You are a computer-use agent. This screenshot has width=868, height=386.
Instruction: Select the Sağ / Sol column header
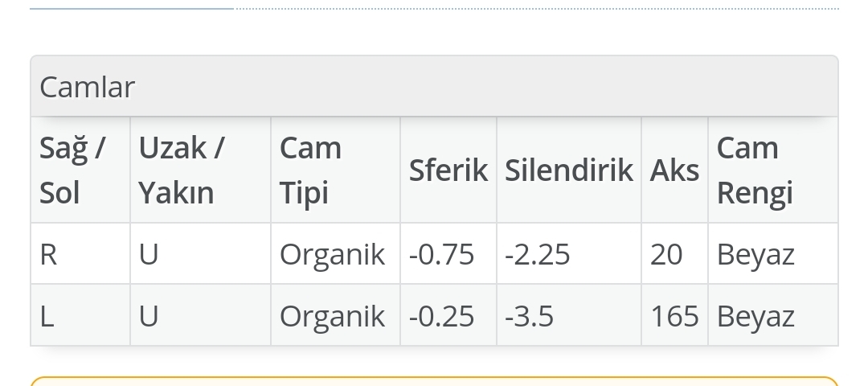(80, 170)
